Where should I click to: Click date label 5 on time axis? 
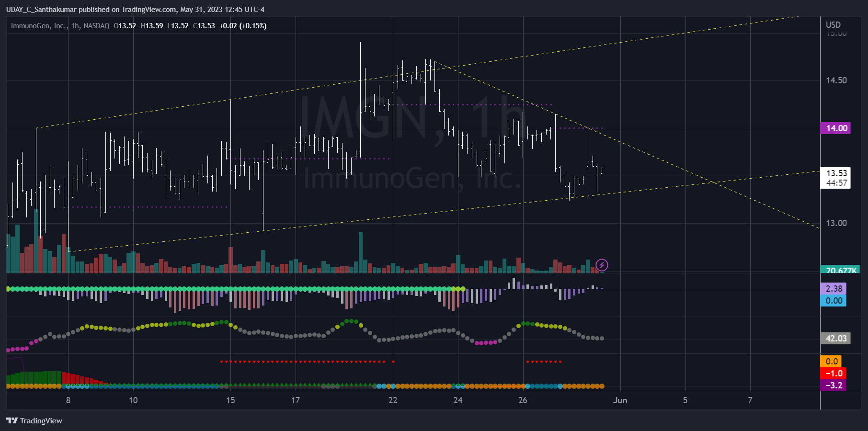pyautogui.click(x=685, y=400)
